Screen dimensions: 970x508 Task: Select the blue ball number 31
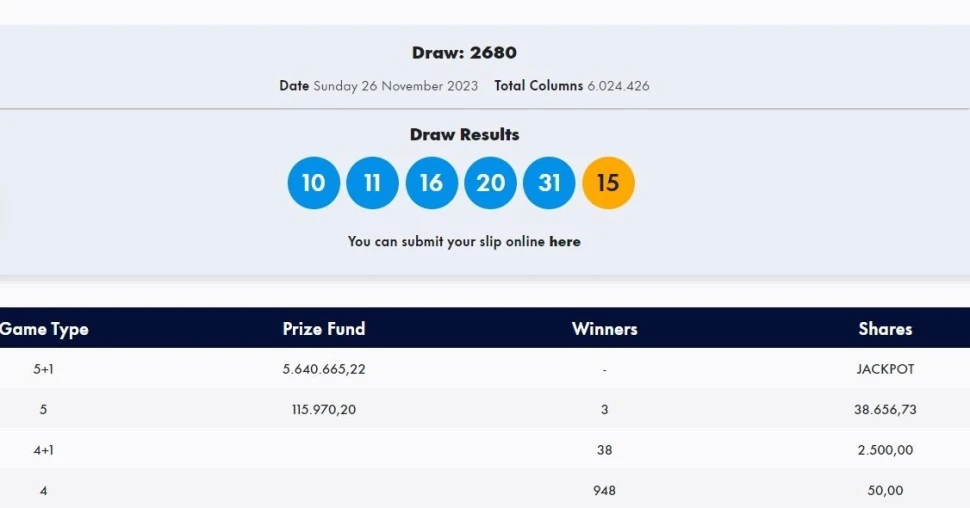[549, 183]
